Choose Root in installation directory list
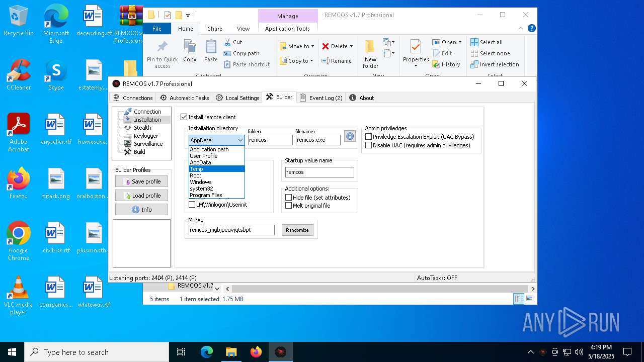The height and width of the screenshot is (362, 644). [x=217, y=175]
